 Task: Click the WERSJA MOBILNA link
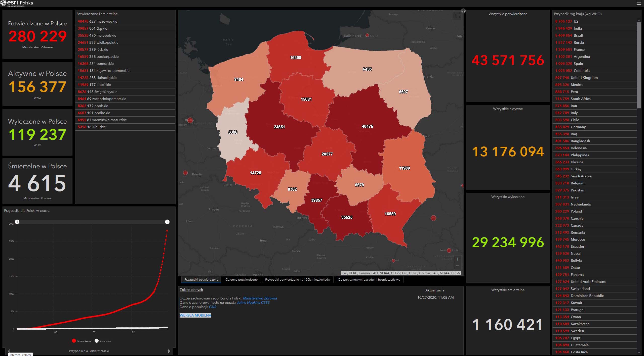pyautogui.click(x=195, y=315)
